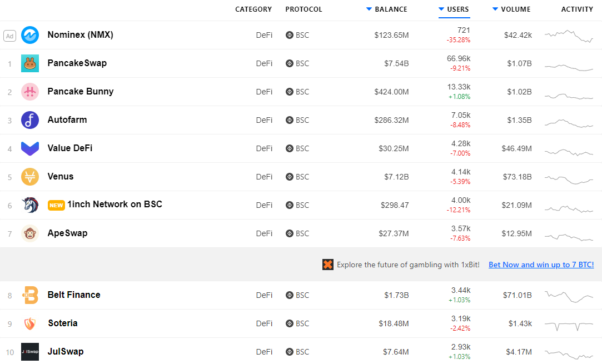Open the 'Bet Now and win up to 7 BTC!' link
602x364 pixels.
pos(541,265)
